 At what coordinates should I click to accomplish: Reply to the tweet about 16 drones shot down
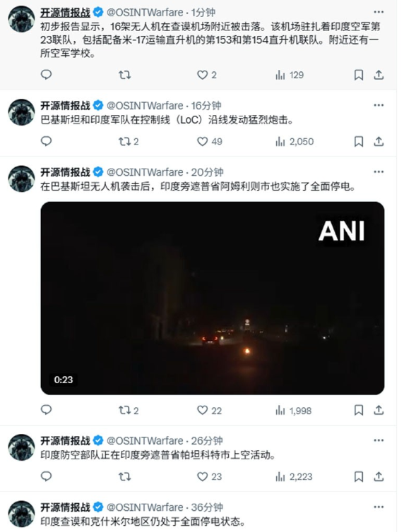pyautogui.click(x=46, y=75)
